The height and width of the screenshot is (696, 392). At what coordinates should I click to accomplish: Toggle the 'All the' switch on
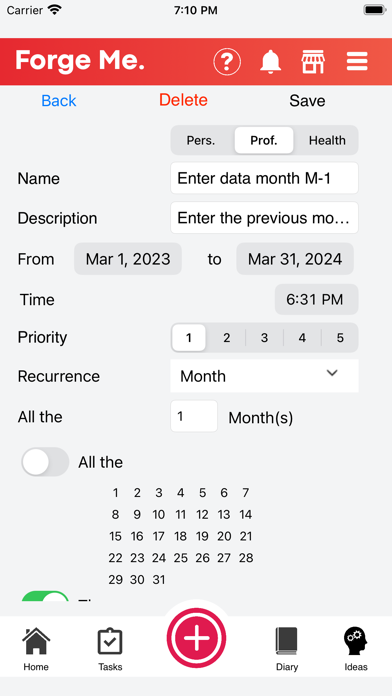[x=45, y=462]
